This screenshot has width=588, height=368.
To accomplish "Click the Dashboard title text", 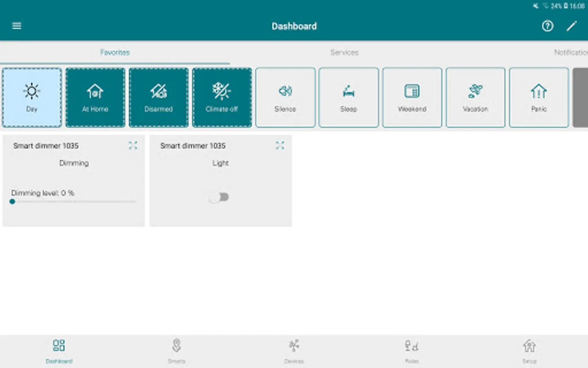I will point(294,26).
